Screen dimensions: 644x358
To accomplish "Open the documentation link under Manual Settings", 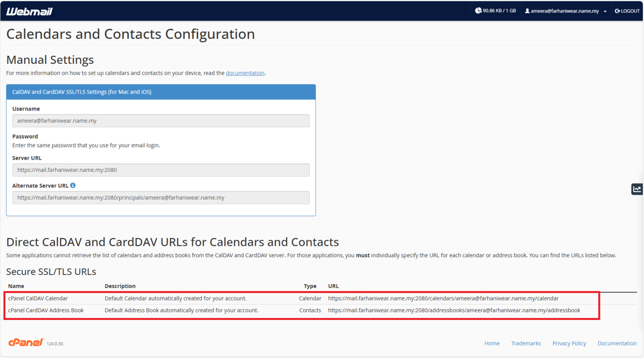I will click(x=245, y=73).
